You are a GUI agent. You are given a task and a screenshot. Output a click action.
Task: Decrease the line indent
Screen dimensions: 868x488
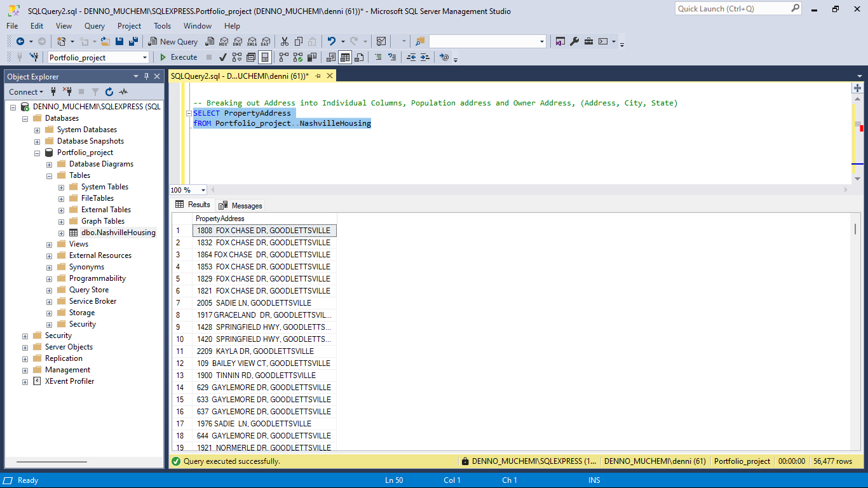[x=411, y=57]
